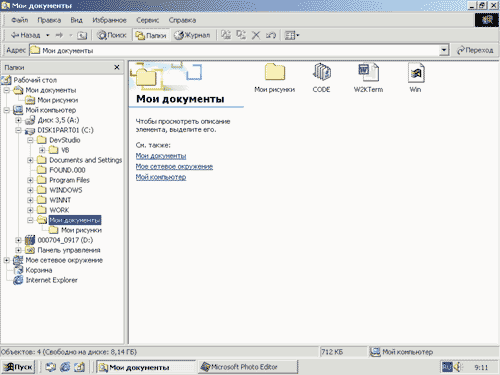
Task: Collapse the Мой компьютер node
Action: (7, 110)
